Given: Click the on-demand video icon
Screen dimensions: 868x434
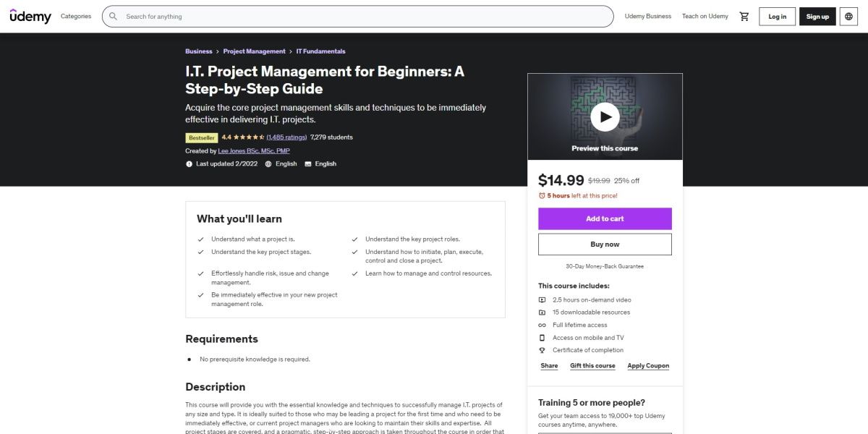Looking at the screenshot, I should [x=542, y=299].
